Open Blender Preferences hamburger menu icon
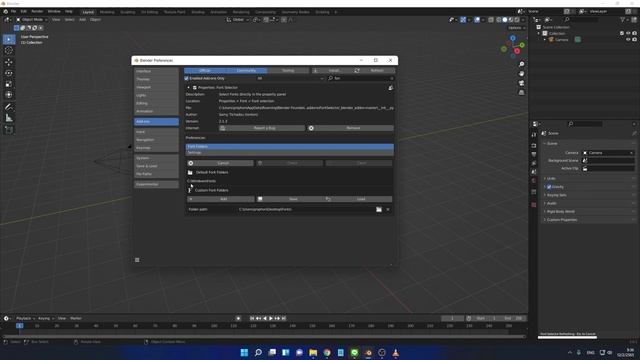This screenshot has height=360, width=640. [137, 260]
